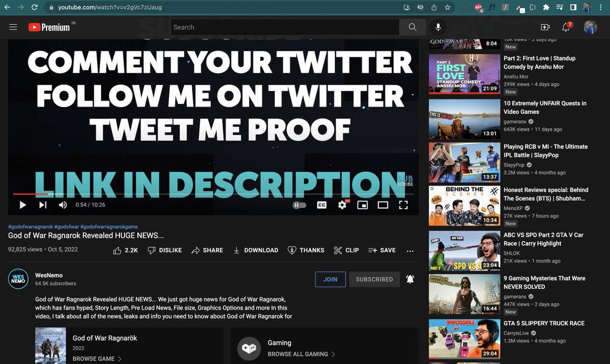This screenshot has width=610, height=364.
Task: Share this page from address bar icon
Action: pyautogui.click(x=434, y=8)
